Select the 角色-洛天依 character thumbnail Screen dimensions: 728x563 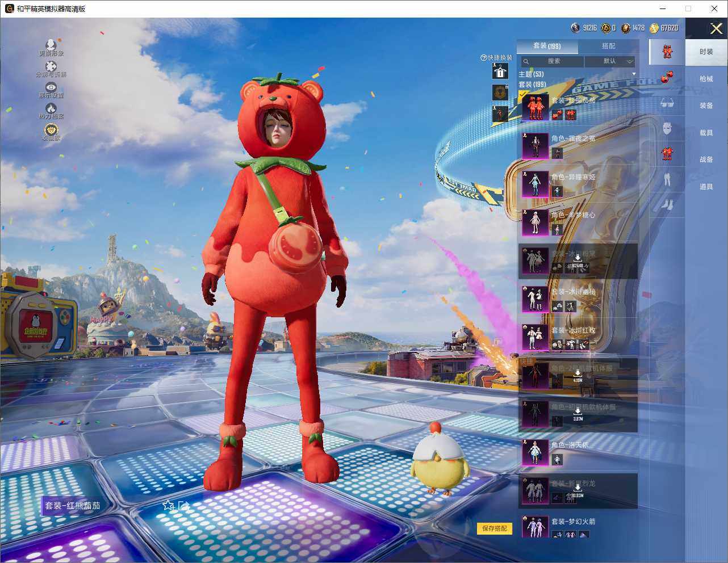tap(535, 452)
